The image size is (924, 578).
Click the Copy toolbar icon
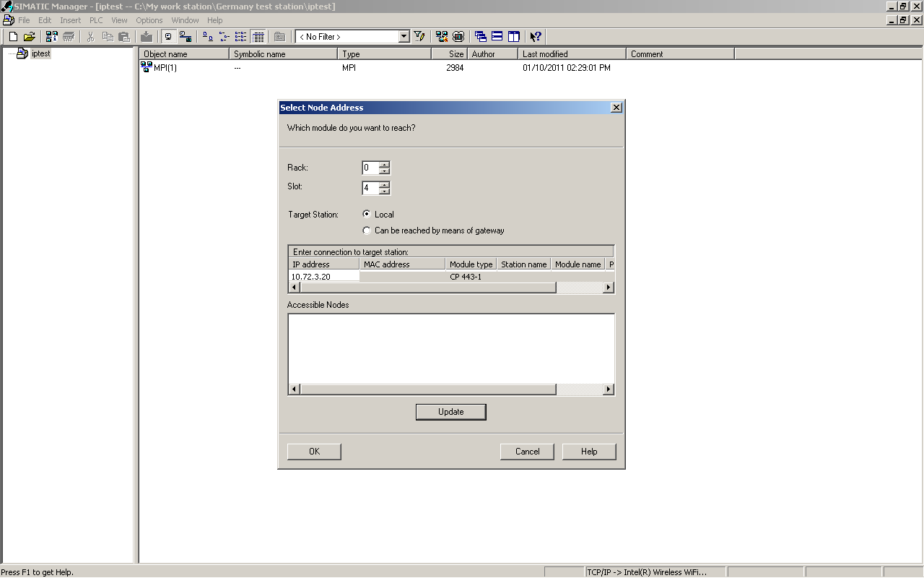coord(108,37)
